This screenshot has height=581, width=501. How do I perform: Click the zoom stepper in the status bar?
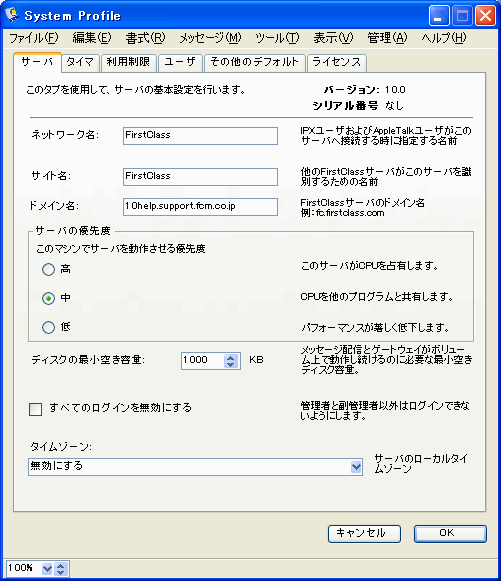point(61,568)
